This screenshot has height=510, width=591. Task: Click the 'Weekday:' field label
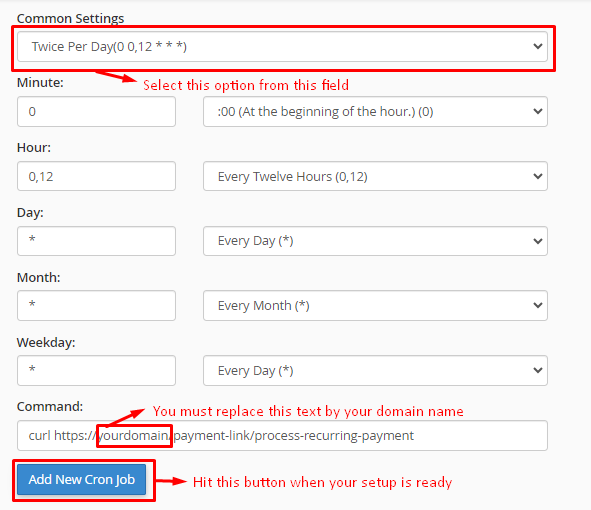(x=46, y=343)
